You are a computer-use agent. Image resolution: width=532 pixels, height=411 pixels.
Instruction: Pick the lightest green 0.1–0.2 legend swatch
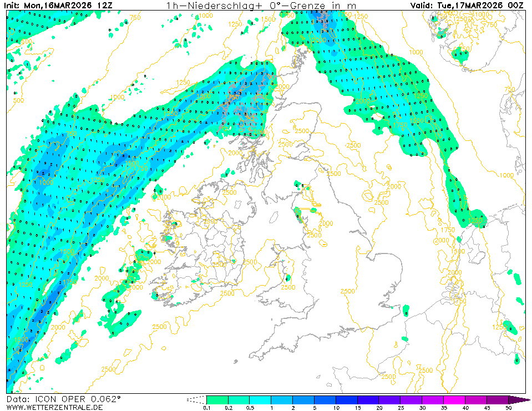pos(217,399)
